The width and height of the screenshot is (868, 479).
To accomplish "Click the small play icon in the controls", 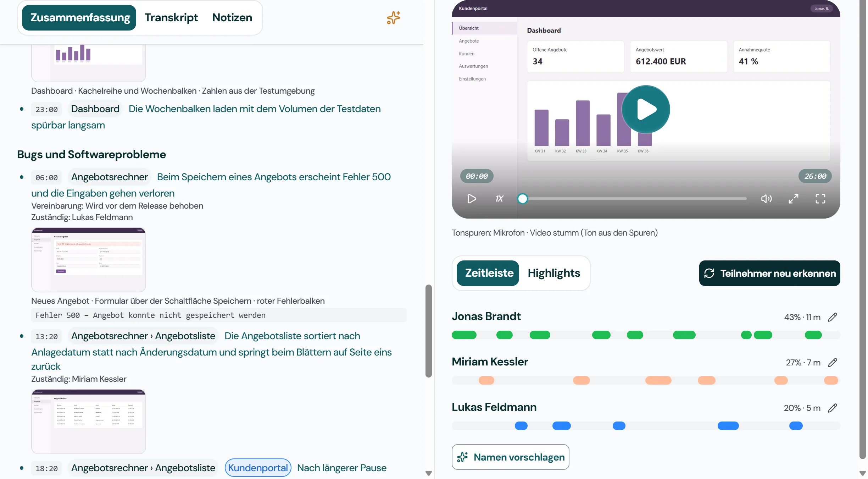I will [472, 199].
